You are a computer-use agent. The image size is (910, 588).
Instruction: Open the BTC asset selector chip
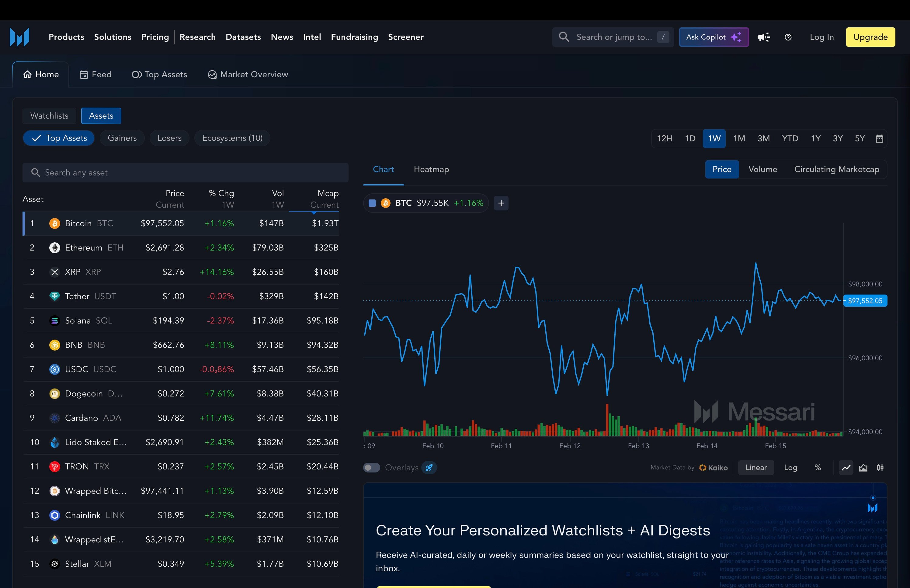426,203
